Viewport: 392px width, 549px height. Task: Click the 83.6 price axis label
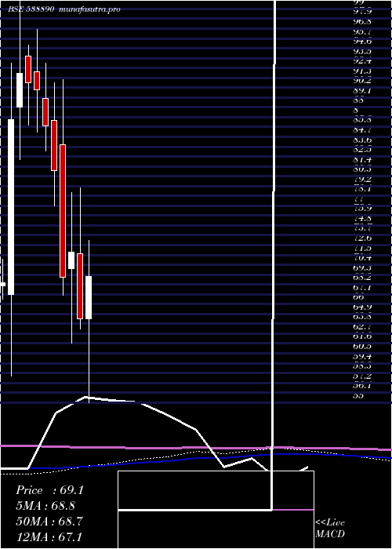tap(362, 140)
